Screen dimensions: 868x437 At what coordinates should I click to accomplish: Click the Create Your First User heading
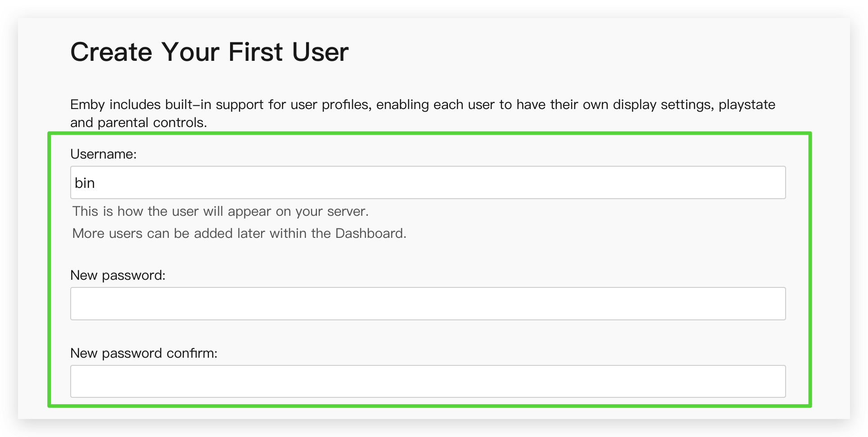(209, 52)
